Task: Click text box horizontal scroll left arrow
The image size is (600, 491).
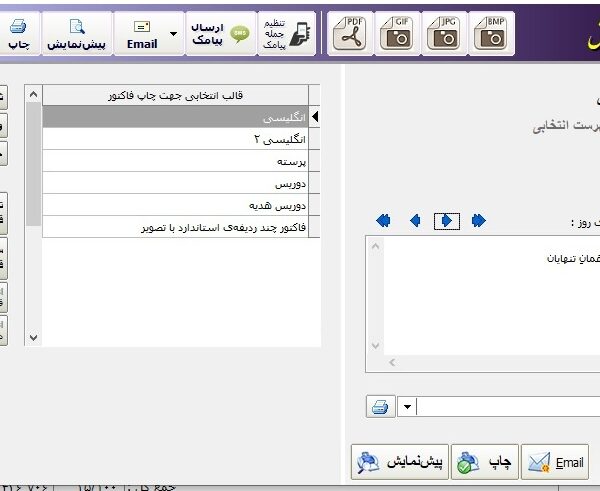Action: coord(392,362)
